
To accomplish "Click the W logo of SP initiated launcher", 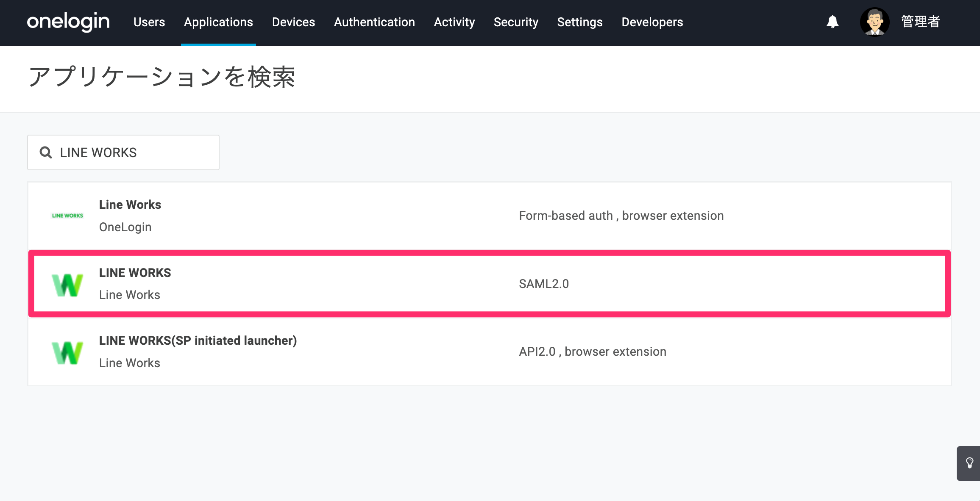I will tap(67, 353).
